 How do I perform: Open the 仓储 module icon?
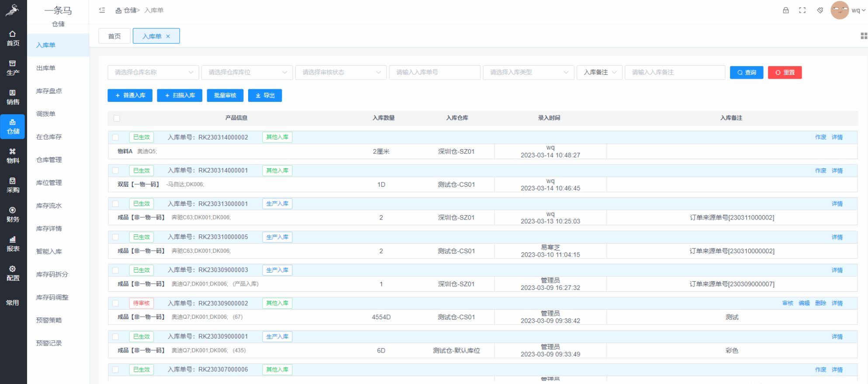[13, 126]
